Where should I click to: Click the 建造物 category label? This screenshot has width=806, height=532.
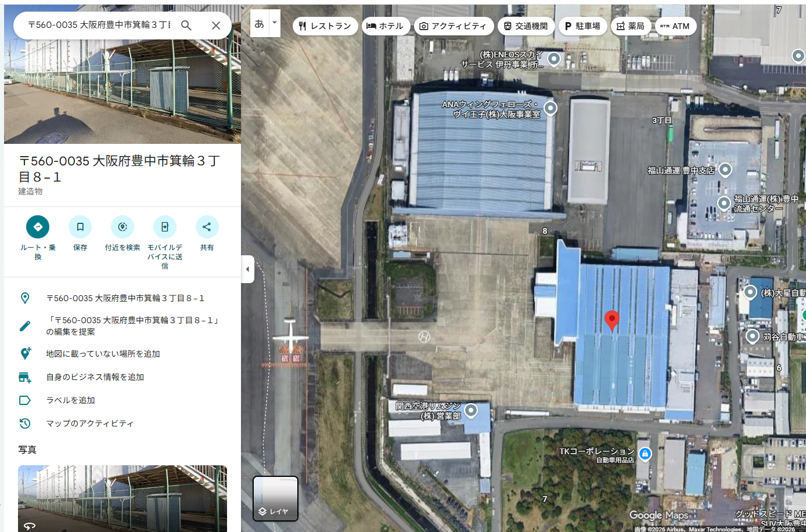tap(30, 191)
